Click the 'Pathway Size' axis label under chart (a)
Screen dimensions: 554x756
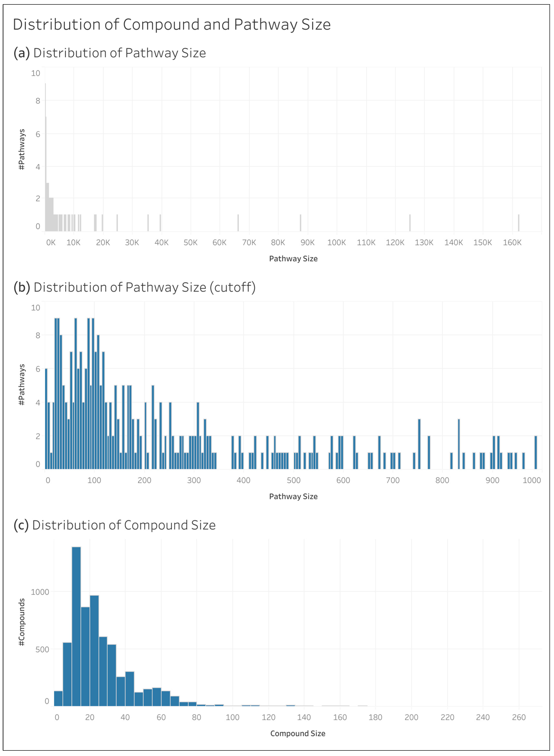coord(293,259)
